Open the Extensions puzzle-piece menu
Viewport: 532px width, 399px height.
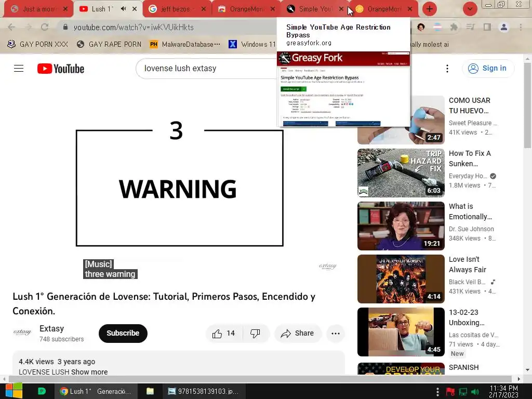tap(454, 27)
